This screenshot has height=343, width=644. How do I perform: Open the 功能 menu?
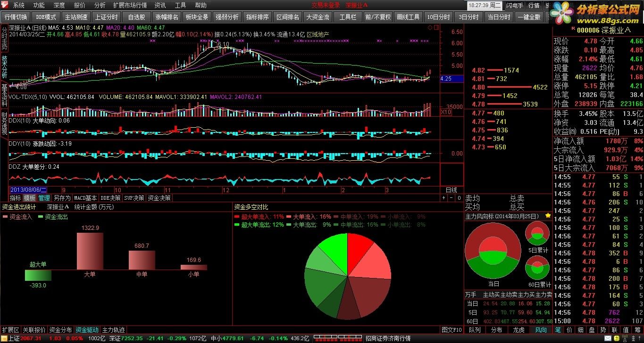tap(39, 6)
